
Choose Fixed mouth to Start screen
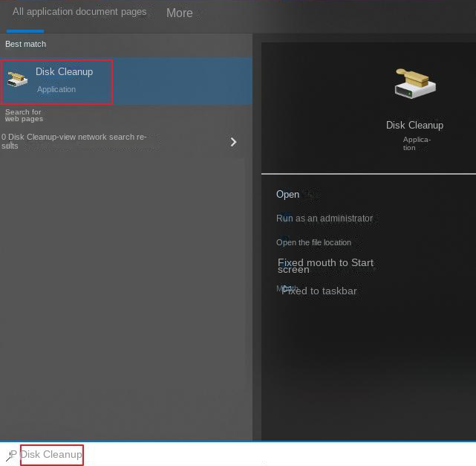tap(325, 265)
